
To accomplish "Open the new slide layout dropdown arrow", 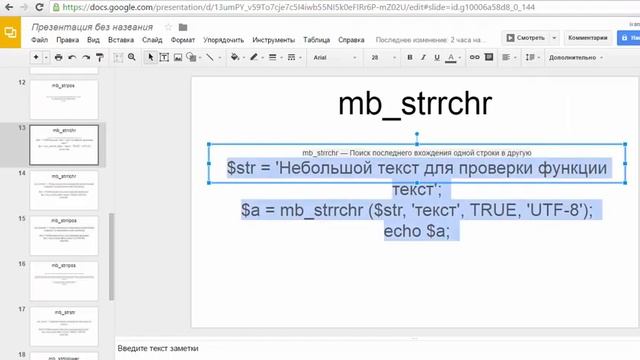I will [46, 58].
